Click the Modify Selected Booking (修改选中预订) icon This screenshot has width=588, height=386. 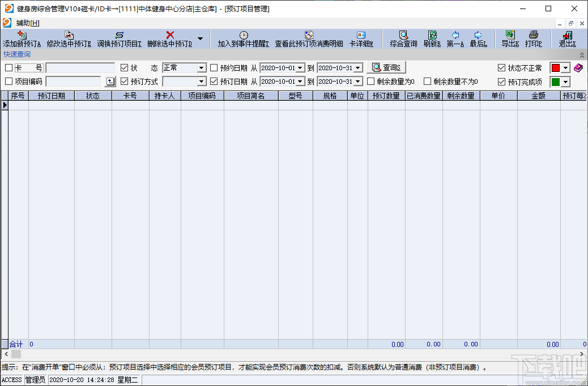coord(69,35)
